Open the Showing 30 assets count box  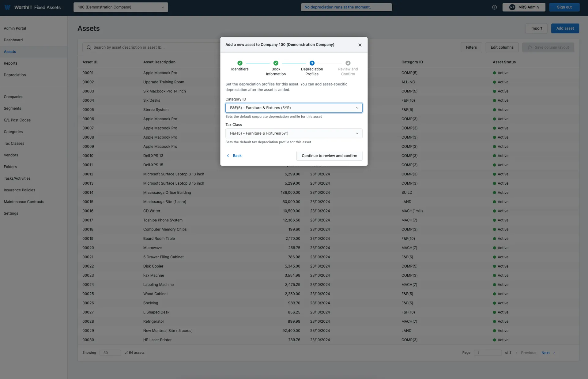[110, 353]
